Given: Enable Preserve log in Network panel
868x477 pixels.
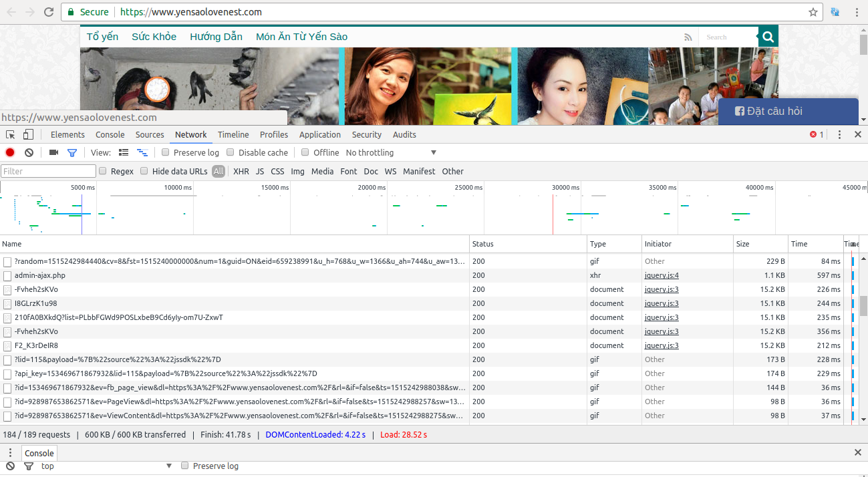Looking at the screenshot, I should click(x=166, y=152).
